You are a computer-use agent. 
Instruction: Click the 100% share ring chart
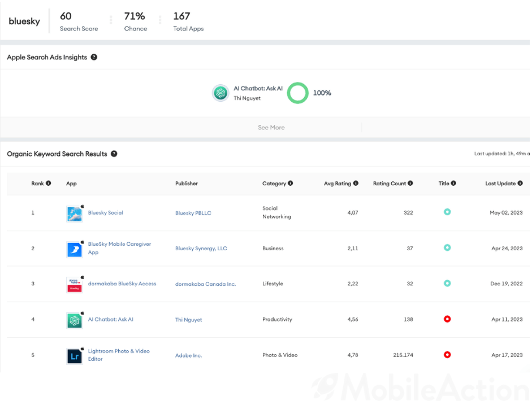297,93
